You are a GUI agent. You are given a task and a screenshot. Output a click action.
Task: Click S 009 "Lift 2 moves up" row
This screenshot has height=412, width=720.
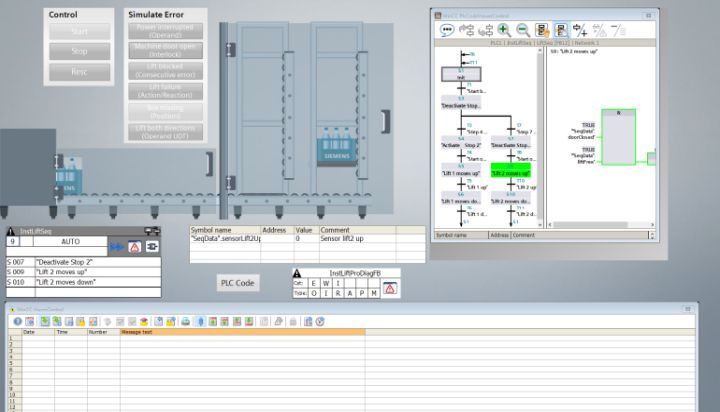84,272
